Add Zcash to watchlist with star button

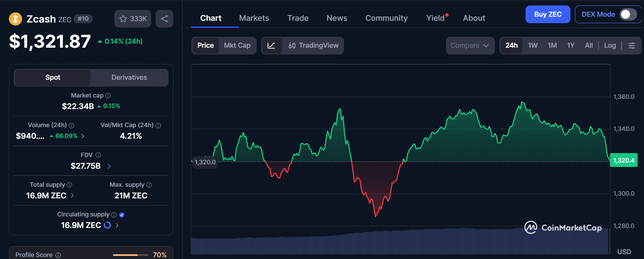133,19
